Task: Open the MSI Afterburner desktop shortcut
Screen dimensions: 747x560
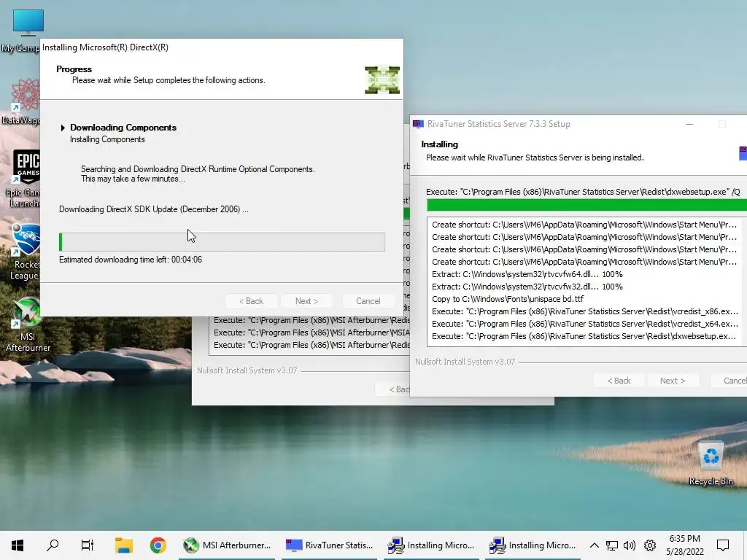Action: point(28,324)
